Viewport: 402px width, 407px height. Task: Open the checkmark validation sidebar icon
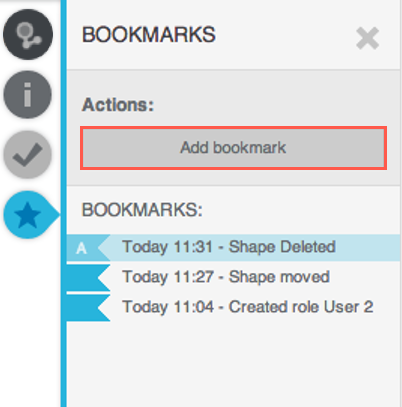[28, 154]
